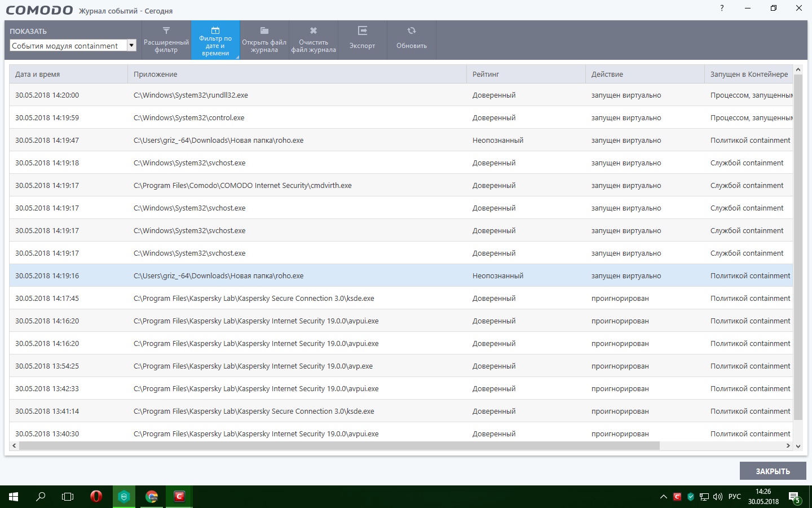Expand the События модуля containment dropdown
812x508 pixels.
point(131,46)
